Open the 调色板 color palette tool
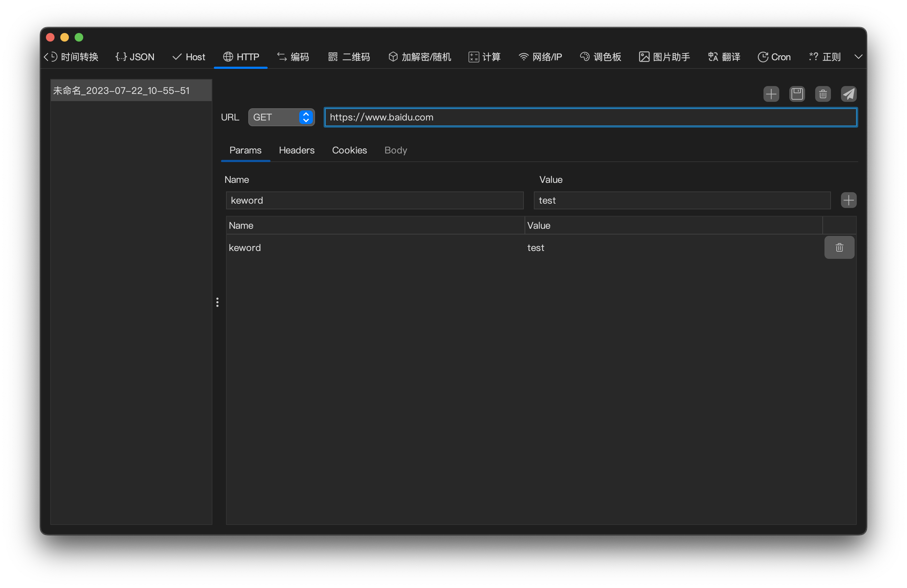This screenshot has width=907, height=588. tap(601, 57)
